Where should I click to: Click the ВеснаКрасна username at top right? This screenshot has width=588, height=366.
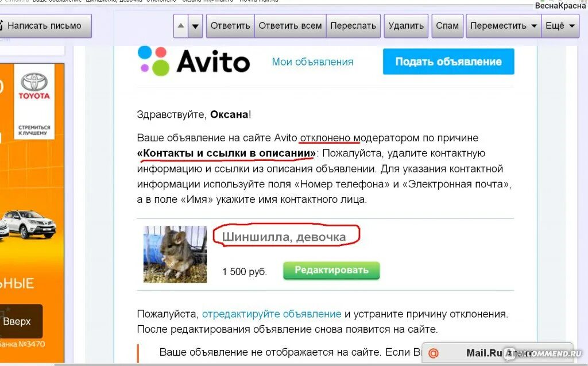coord(560,6)
